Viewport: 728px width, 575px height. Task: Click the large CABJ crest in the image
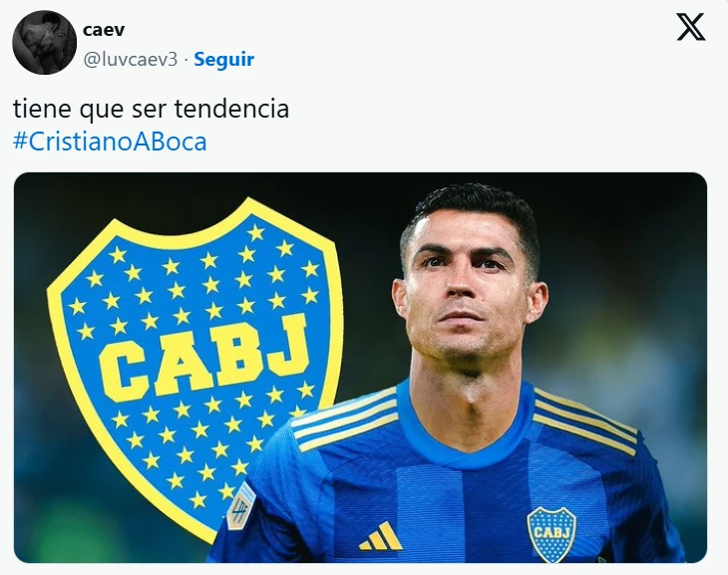pos(195,367)
